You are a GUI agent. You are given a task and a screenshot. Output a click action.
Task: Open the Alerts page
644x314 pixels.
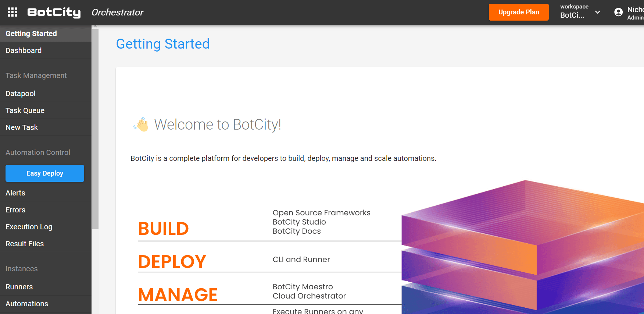tap(46, 193)
